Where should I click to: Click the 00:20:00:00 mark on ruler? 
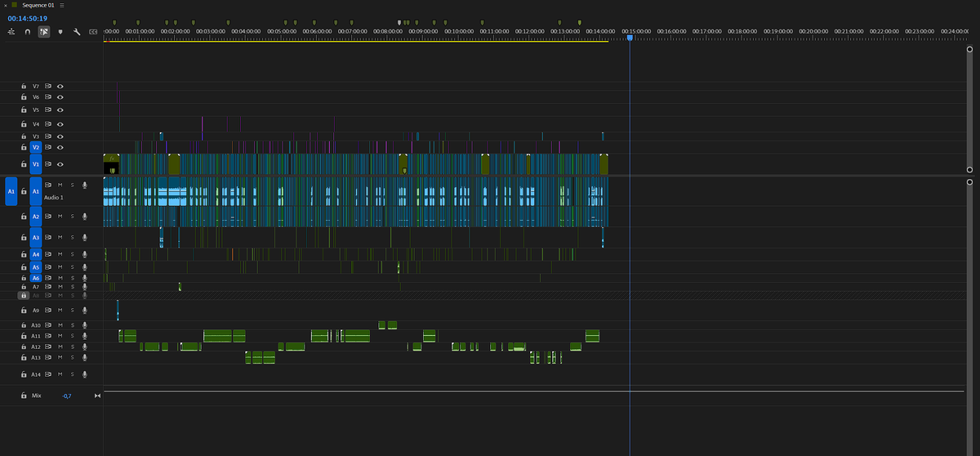point(813,31)
